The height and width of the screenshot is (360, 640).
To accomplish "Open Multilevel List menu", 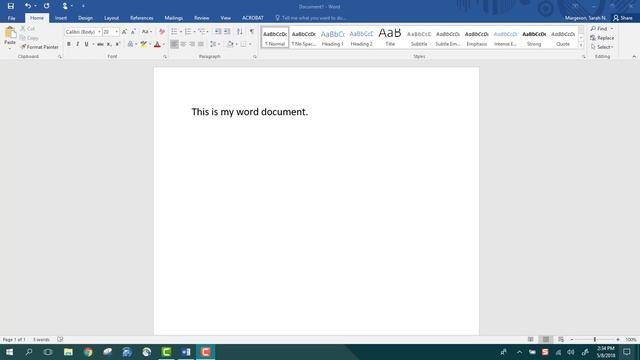I will [x=203, y=32].
